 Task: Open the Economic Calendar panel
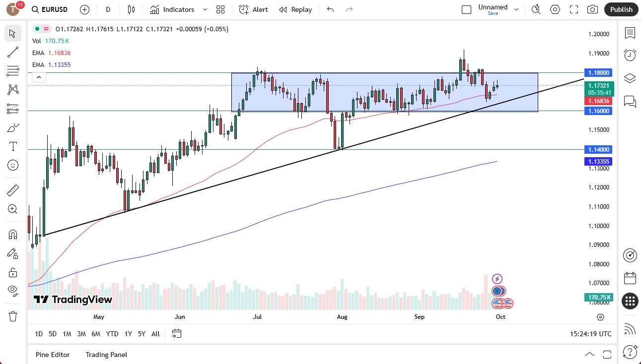pos(630,278)
